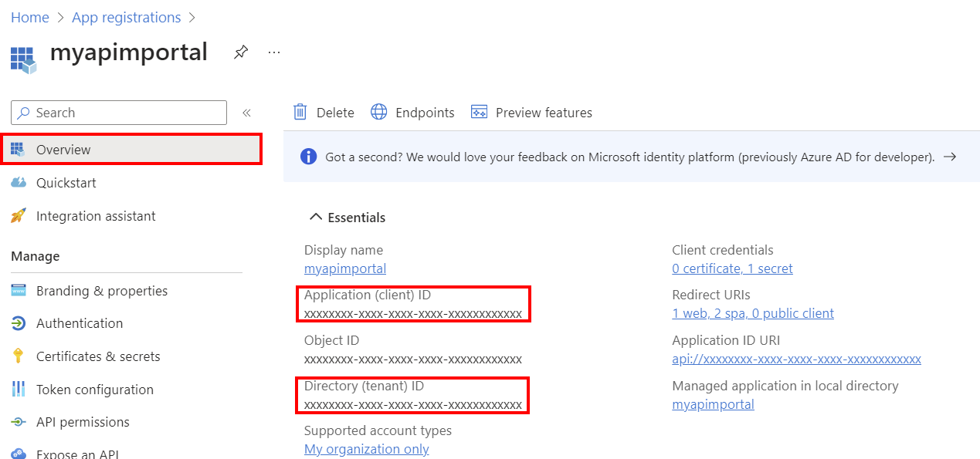Collapse the left navigation pane
This screenshot has height=459, width=980.
246,112
